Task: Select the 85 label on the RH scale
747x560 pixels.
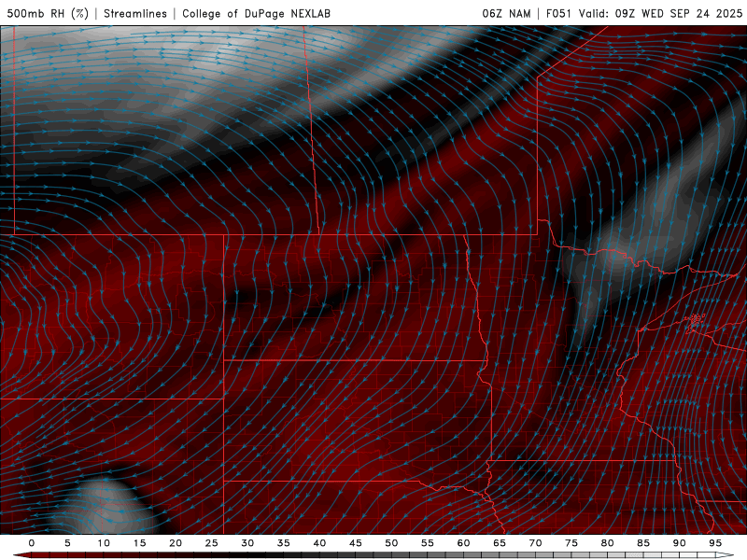Action: click(643, 543)
